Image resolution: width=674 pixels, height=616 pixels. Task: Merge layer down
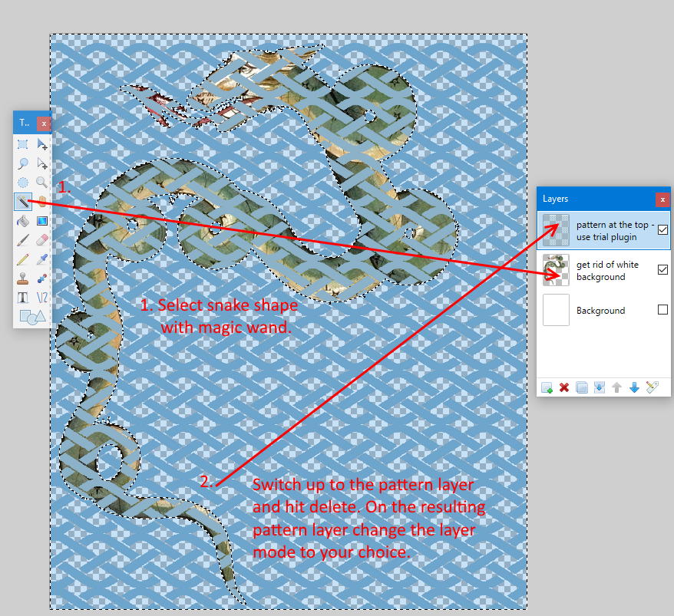click(600, 387)
